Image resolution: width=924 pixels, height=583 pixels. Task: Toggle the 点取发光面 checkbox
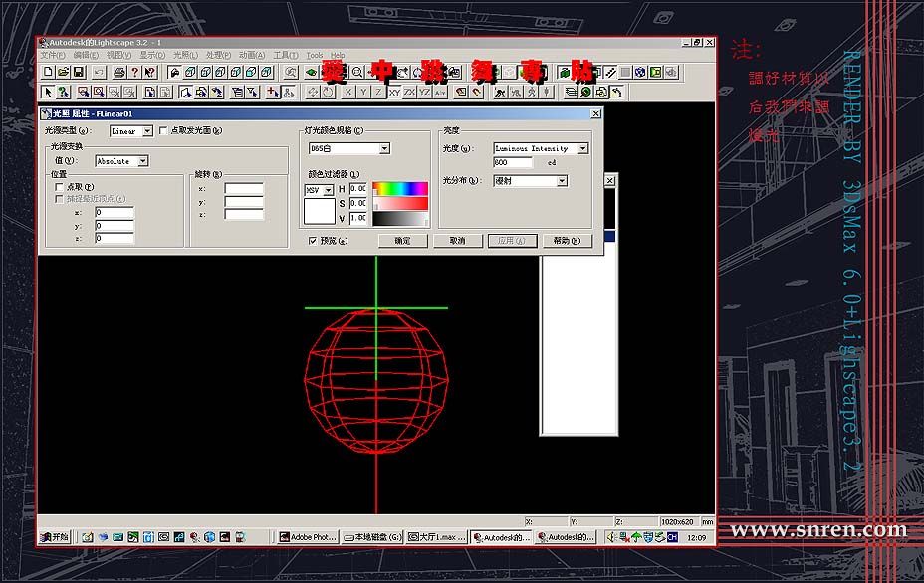[164, 130]
